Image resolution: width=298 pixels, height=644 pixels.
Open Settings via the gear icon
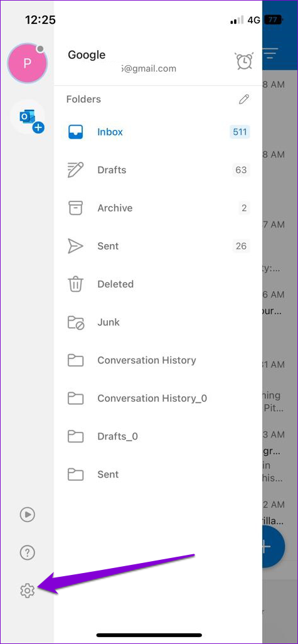(x=27, y=591)
